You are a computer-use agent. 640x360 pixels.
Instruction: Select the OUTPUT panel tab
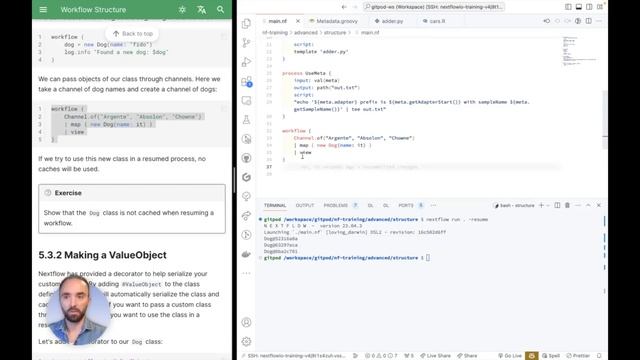(304, 205)
